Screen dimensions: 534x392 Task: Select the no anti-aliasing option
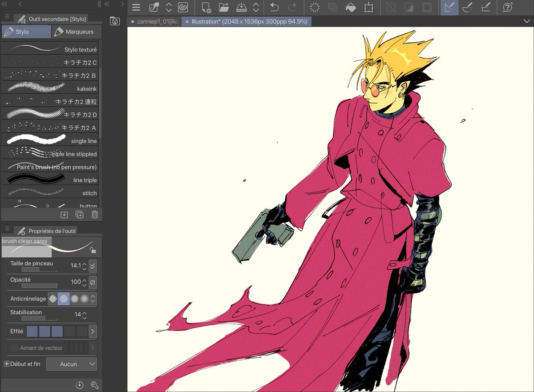53,299
